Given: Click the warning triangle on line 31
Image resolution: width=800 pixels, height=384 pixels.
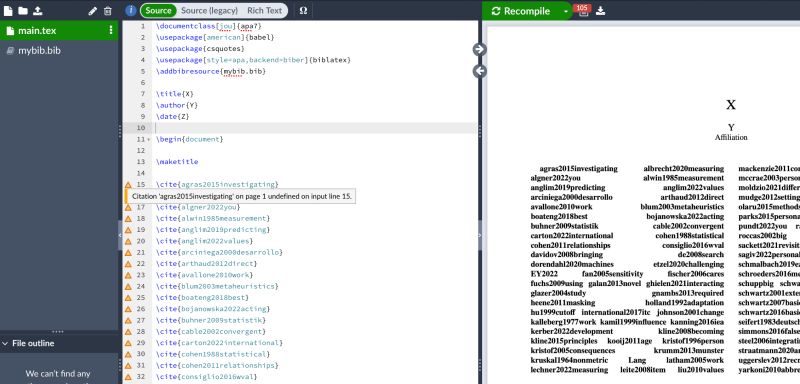Looking at the screenshot, I should (x=128, y=366).
